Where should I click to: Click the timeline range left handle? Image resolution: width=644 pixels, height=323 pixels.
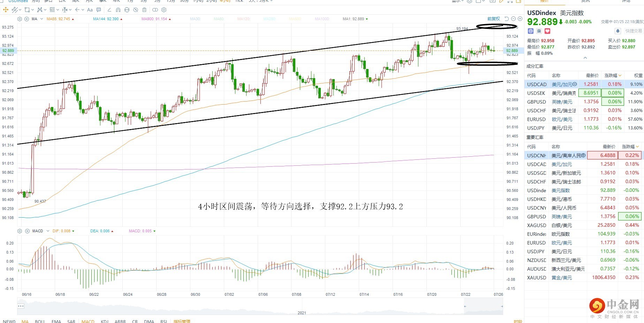(465, 306)
